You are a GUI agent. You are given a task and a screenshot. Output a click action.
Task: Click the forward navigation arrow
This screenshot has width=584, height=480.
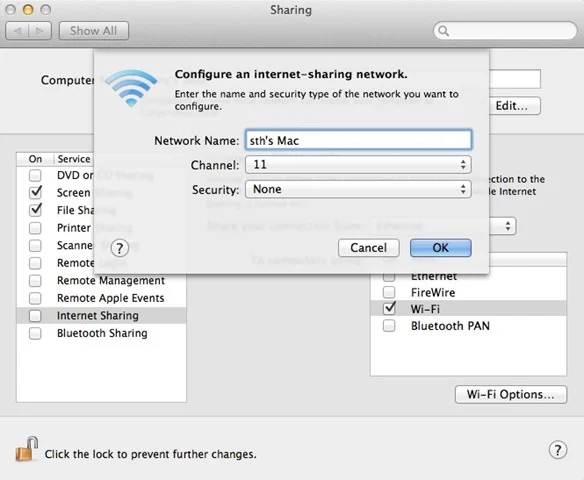coord(40,31)
